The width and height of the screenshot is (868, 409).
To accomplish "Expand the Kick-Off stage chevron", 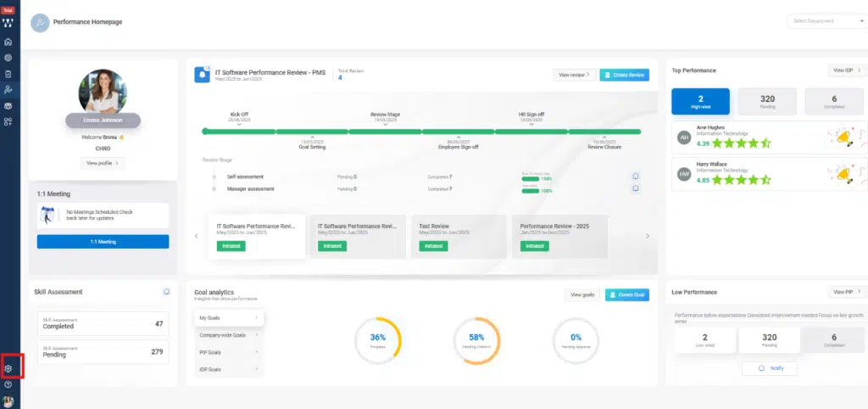I will tap(239, 124).
